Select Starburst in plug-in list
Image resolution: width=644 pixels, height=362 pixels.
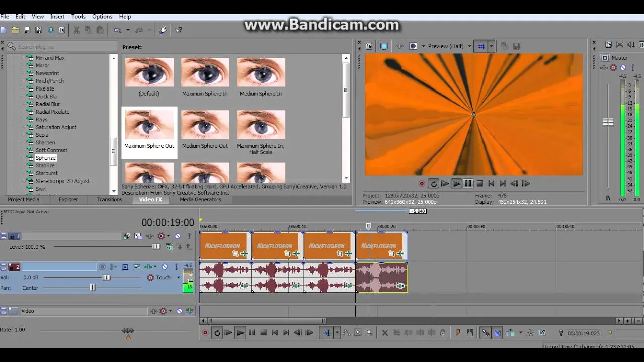coord(46,173)
